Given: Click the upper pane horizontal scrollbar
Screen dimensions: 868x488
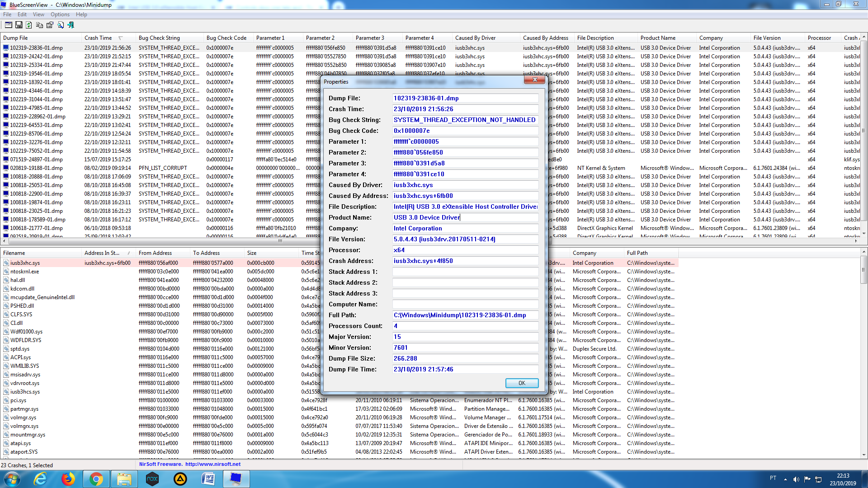Looking at the screenshot, I should [x=280, y=241].
